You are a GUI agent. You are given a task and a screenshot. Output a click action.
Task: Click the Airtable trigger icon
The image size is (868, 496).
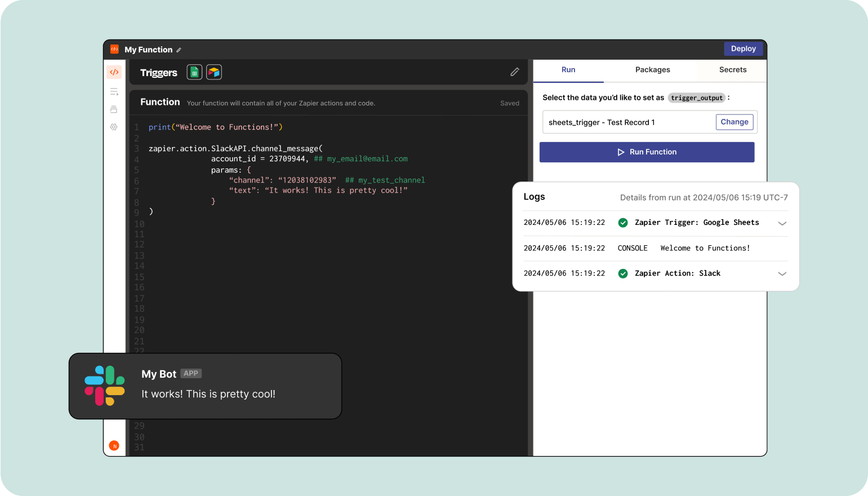[214, 72]
